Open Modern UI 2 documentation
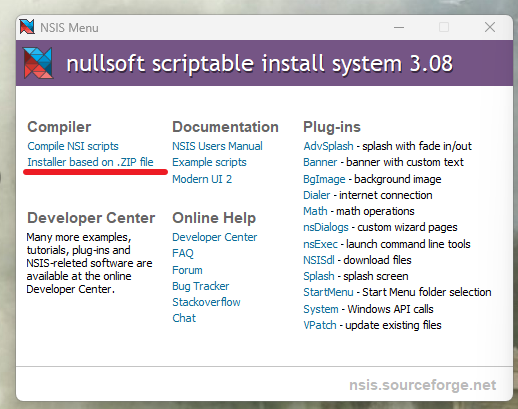This screenshot has width=518, height=409. pos(202,179)
